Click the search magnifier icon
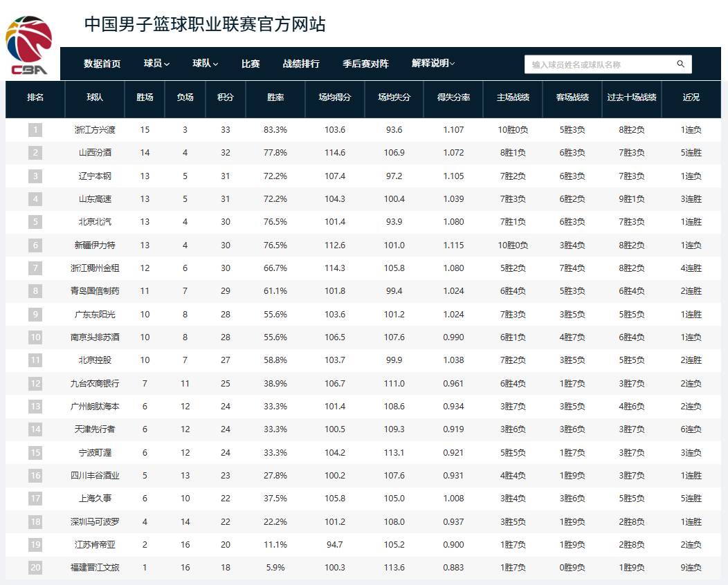The width and height of the screenshot is (728, 585). pyautogui.click(x=681, y=63)
